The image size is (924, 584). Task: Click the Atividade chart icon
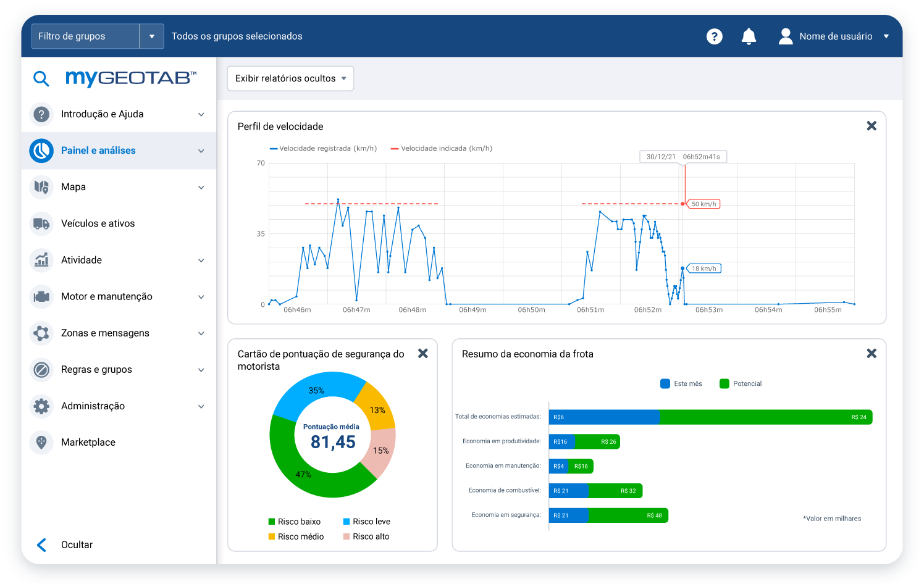41,260
